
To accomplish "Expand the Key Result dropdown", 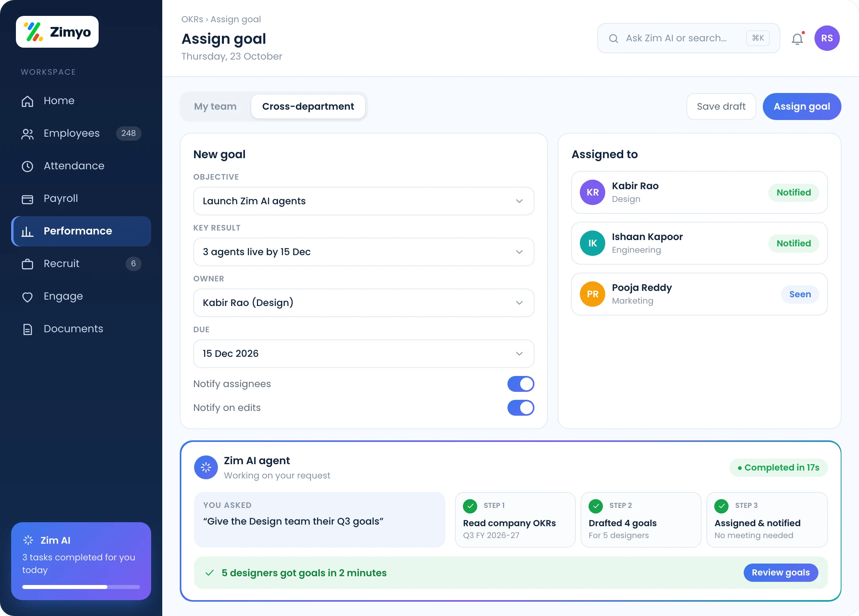I will coord(363,252).
